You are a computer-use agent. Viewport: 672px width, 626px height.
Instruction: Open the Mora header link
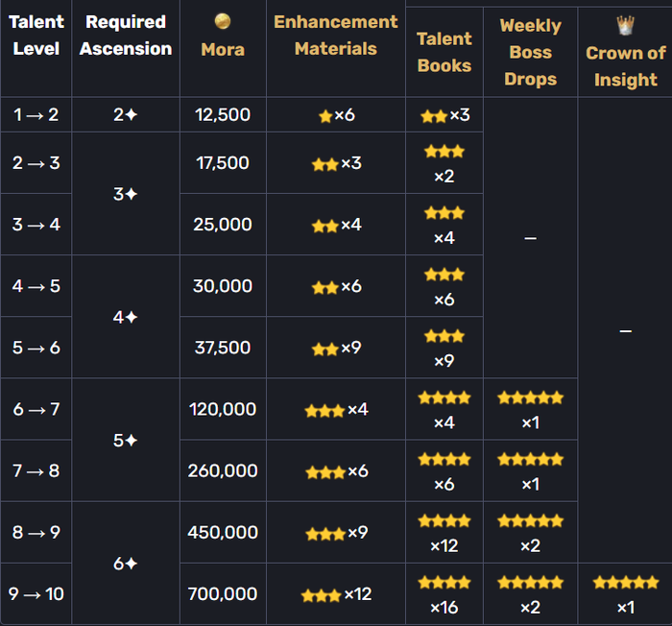[223, 49]
